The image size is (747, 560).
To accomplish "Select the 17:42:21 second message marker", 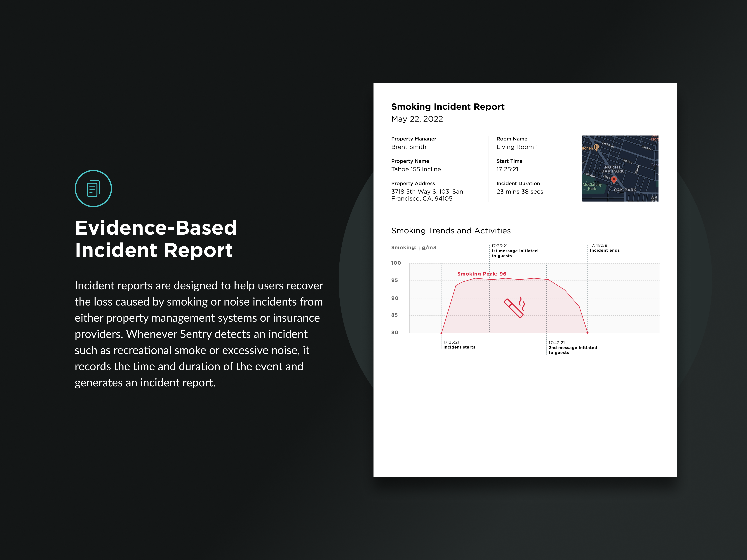I will click(573, 348).
